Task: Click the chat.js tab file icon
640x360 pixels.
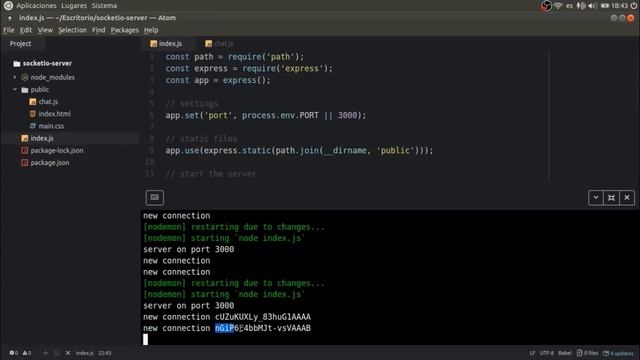Action: (209, 44)
